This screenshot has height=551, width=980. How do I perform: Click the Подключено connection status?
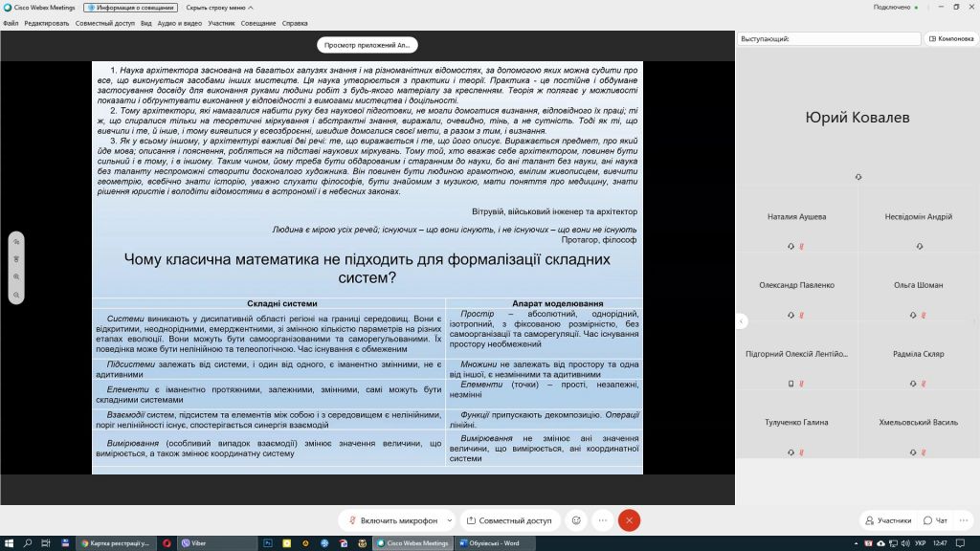(895, 8)
